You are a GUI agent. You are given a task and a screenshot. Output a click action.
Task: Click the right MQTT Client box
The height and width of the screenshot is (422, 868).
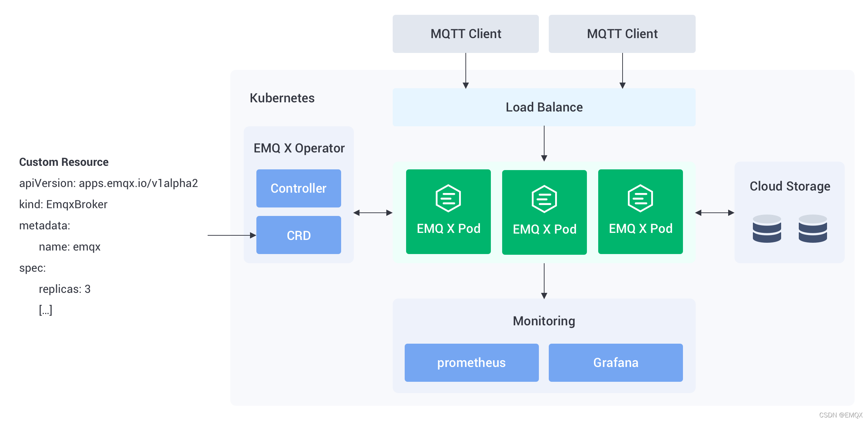pos(622,34)
